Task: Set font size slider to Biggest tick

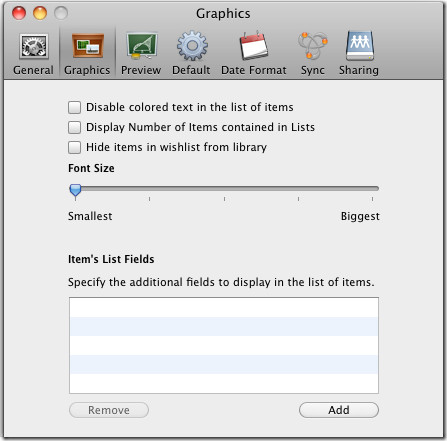Action: click(372, 199)
